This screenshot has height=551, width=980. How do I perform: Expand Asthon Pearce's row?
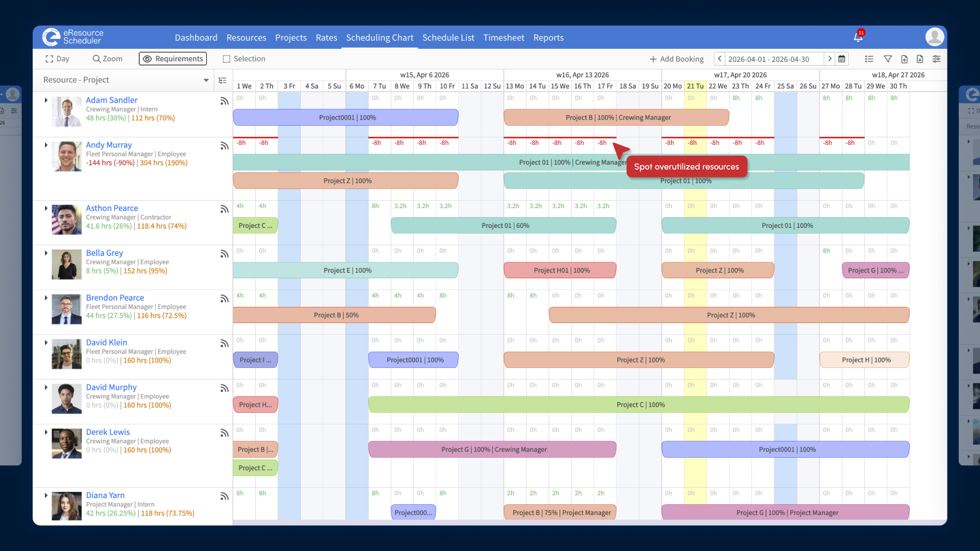[x=46, y=209]
